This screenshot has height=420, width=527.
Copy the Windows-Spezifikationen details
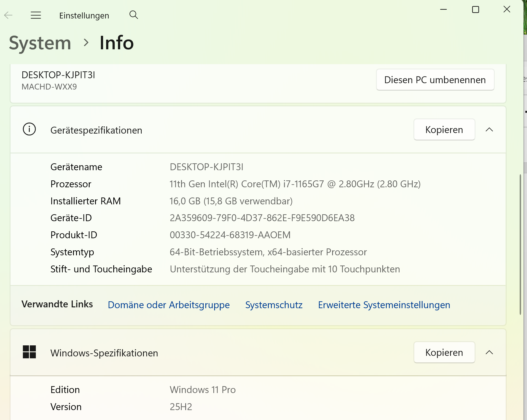[x=444, y=352]
